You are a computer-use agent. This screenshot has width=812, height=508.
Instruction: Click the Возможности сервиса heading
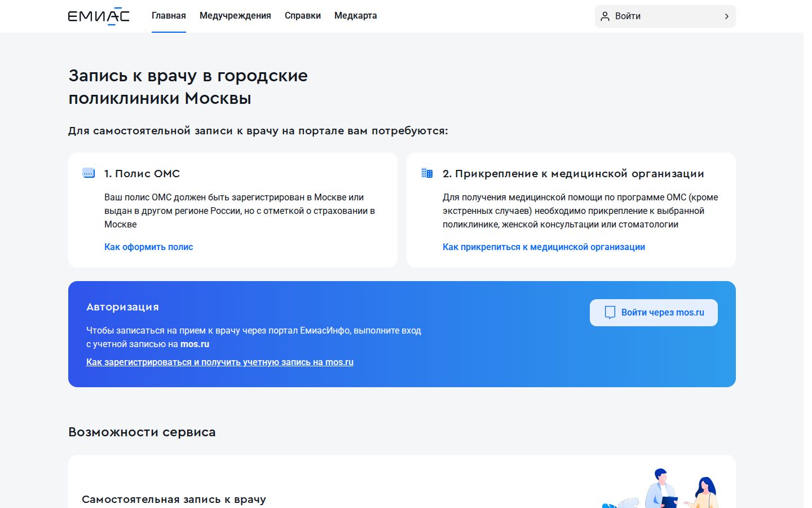(x=142, y=432)
